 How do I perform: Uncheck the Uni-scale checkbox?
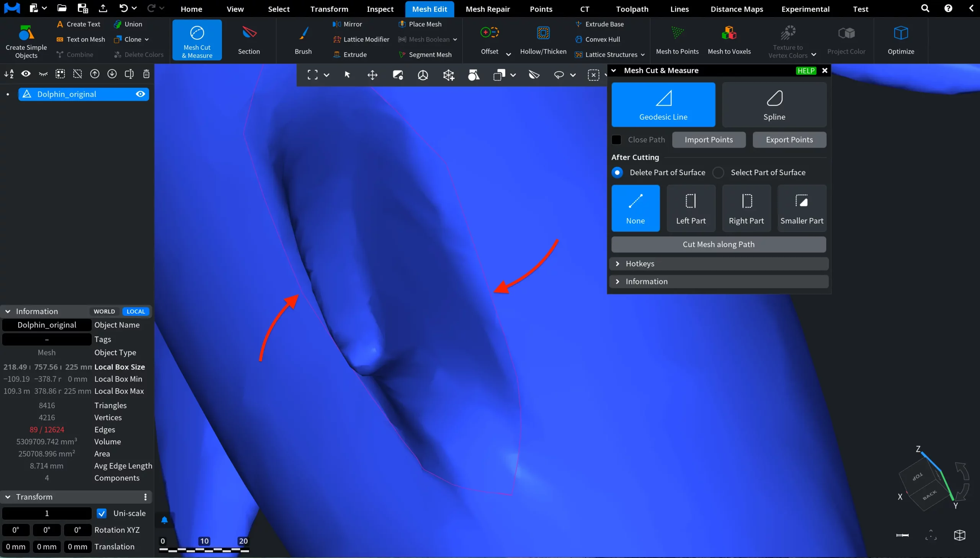[102, 513]
